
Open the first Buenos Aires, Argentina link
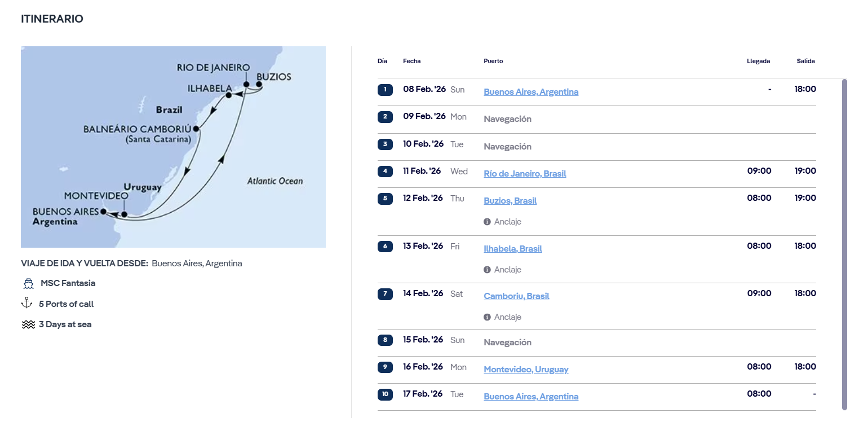click(x=531, y=92)
